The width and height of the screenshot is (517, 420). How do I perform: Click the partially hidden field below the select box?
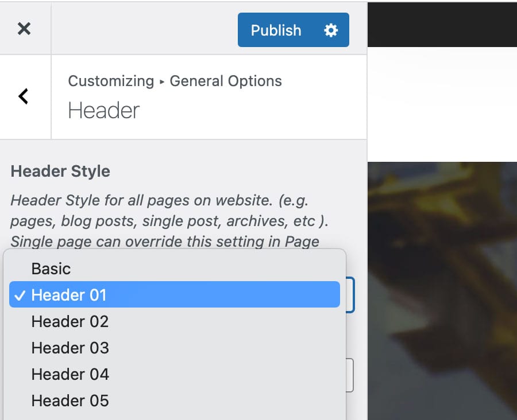click(x=350, y=375)
